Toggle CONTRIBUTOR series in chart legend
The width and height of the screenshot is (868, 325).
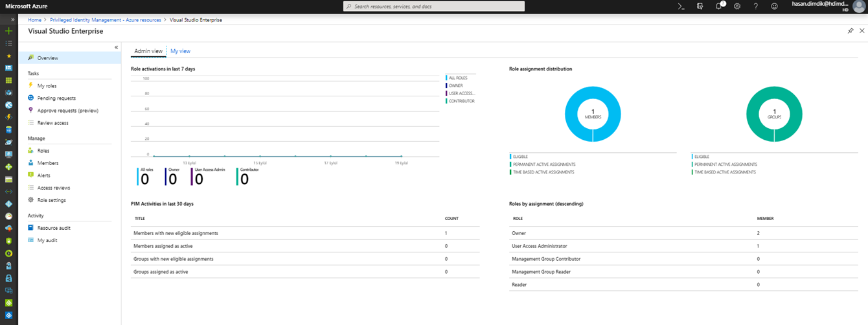coord(460,101)
